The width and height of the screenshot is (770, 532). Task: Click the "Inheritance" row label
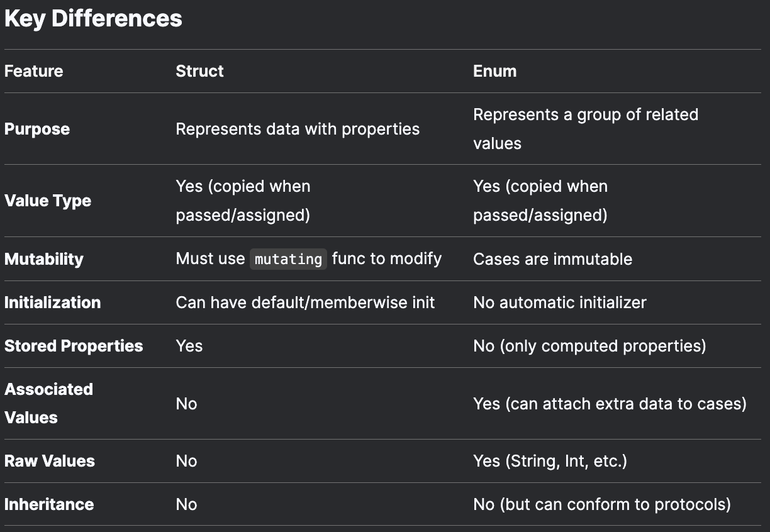click(49, 504)
